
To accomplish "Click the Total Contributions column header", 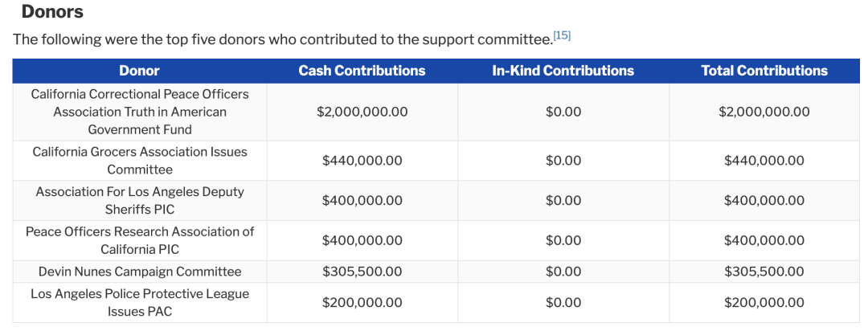I will (764, 71).
